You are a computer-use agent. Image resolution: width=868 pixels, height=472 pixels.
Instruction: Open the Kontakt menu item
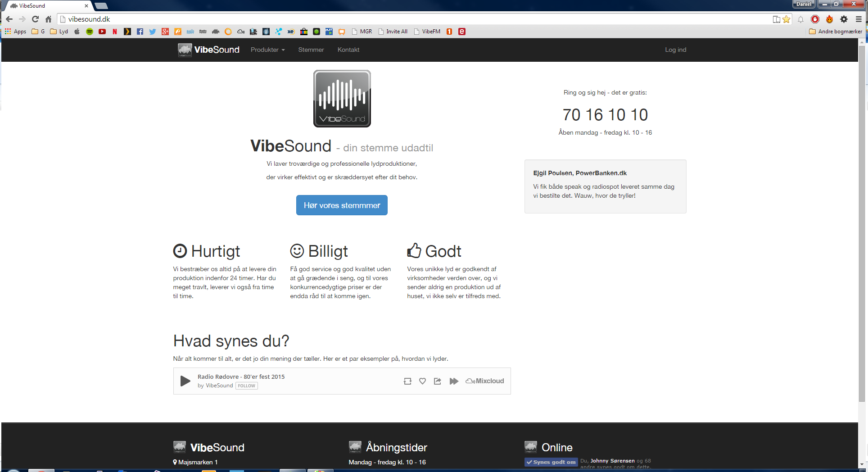[x=348, y=50]
